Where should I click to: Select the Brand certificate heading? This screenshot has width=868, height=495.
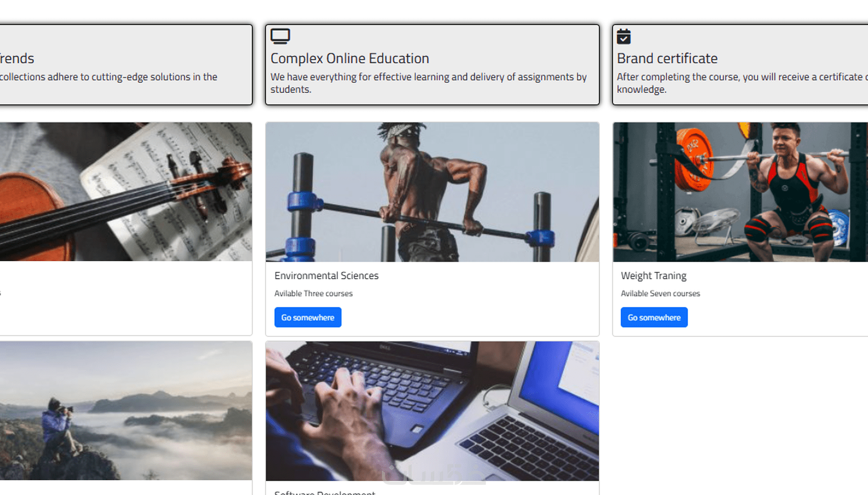click(x=667, y=59)
